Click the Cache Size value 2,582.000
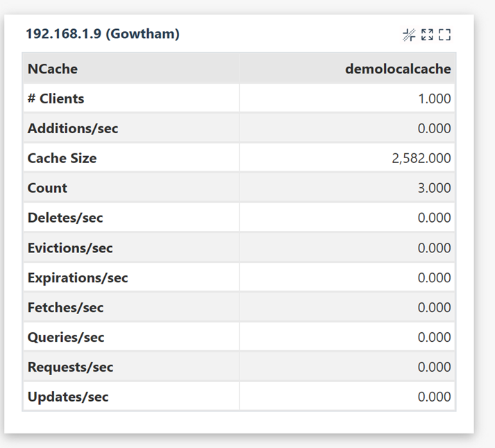The width and height of the screenshot is (495, 448). click(421, 158)
